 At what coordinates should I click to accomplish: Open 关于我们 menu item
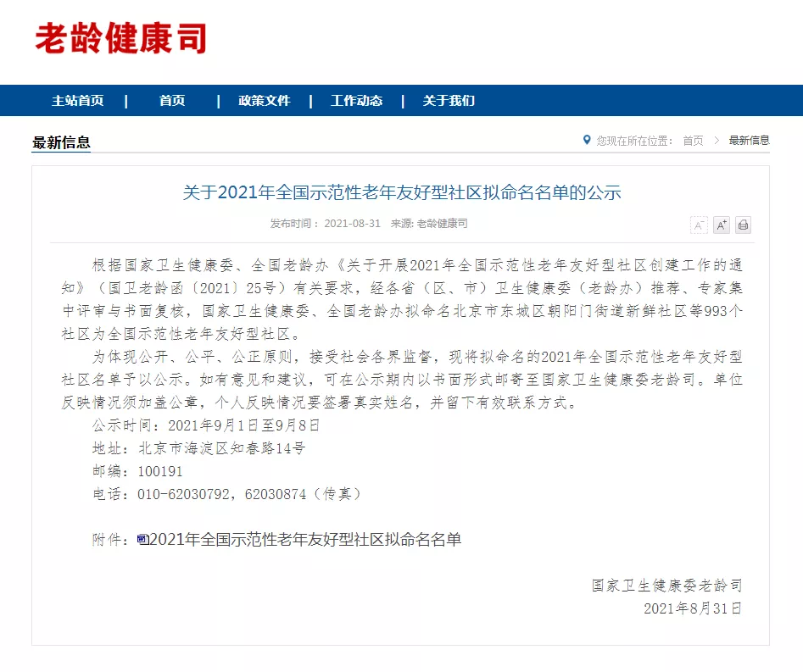[449, 100]
